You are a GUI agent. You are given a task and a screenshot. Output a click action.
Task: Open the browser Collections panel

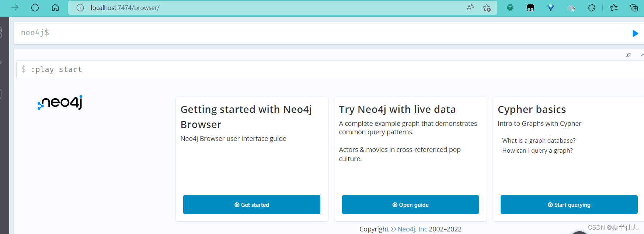pos(634,8)
